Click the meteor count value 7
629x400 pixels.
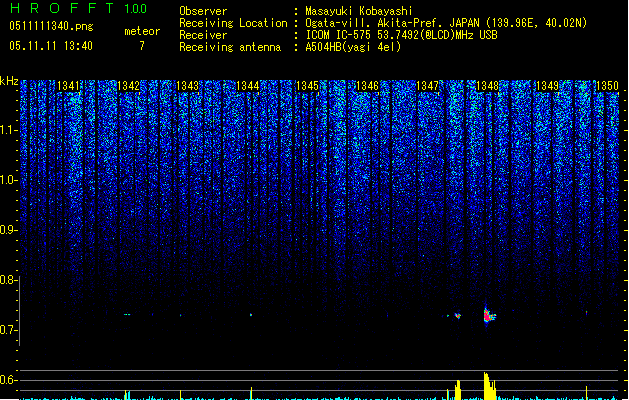pos(142,46)
